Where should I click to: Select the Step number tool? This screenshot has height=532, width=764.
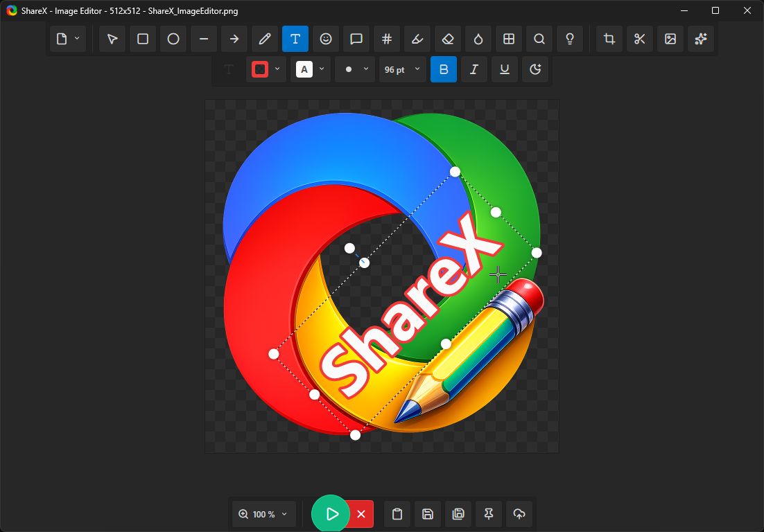pos(387,39)
